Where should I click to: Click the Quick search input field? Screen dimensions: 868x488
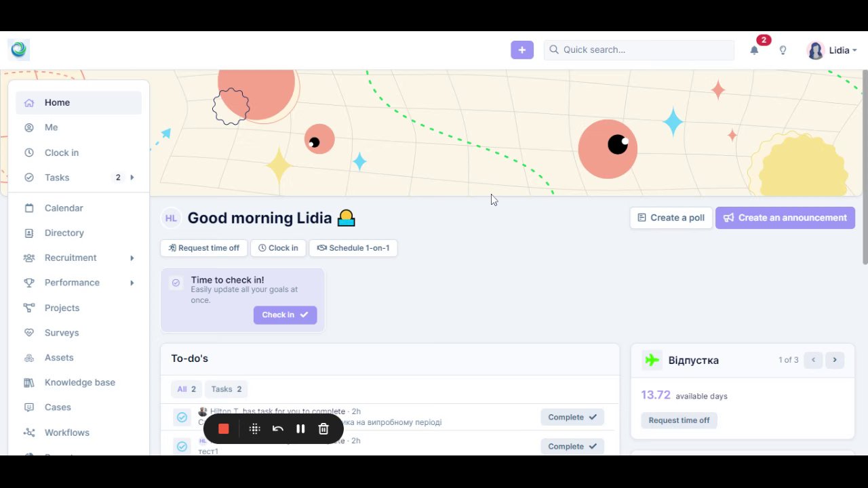pyautogui.click(x=639, y=49)
